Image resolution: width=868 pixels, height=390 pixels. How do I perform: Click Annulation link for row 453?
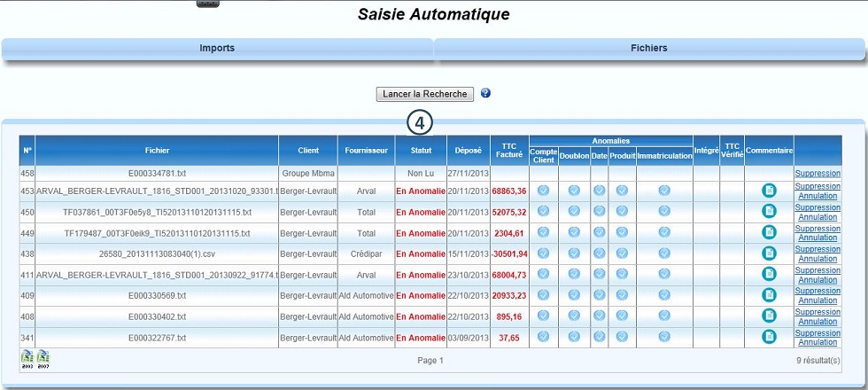click(818, 196)
